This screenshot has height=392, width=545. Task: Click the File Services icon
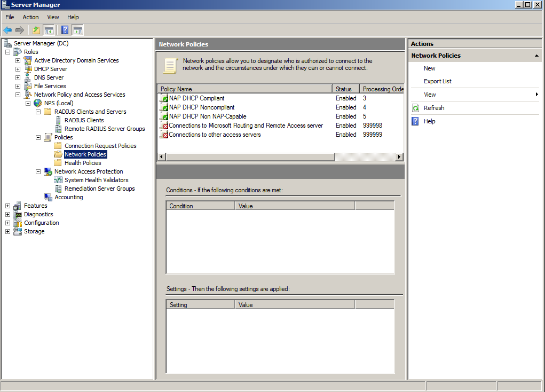pos(28,86)
